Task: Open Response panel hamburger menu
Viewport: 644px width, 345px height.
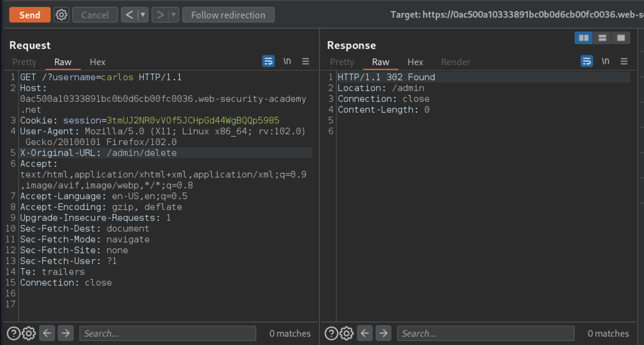Action: pyautogui.click(x=624, y=61)
